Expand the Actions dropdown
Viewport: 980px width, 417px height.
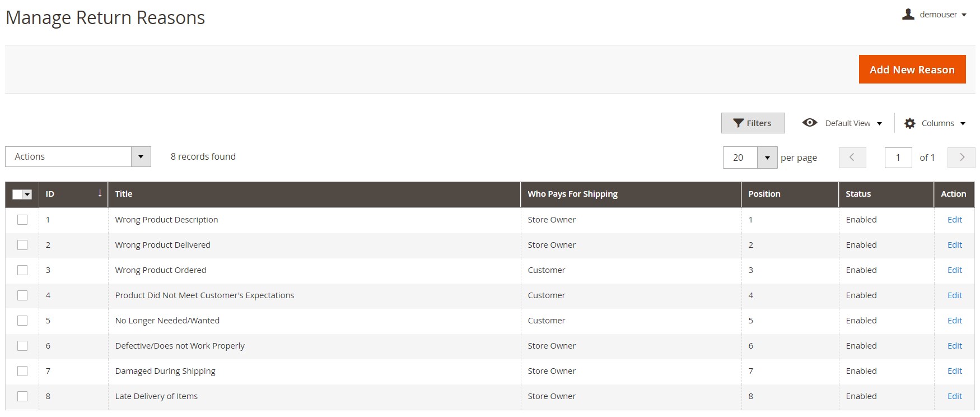click(141, 157)
